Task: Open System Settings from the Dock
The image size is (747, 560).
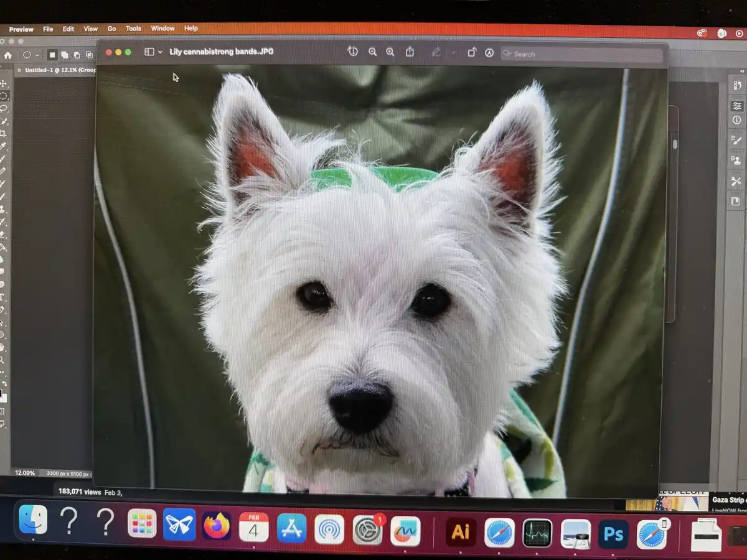Action: click(x=368, y=530)
